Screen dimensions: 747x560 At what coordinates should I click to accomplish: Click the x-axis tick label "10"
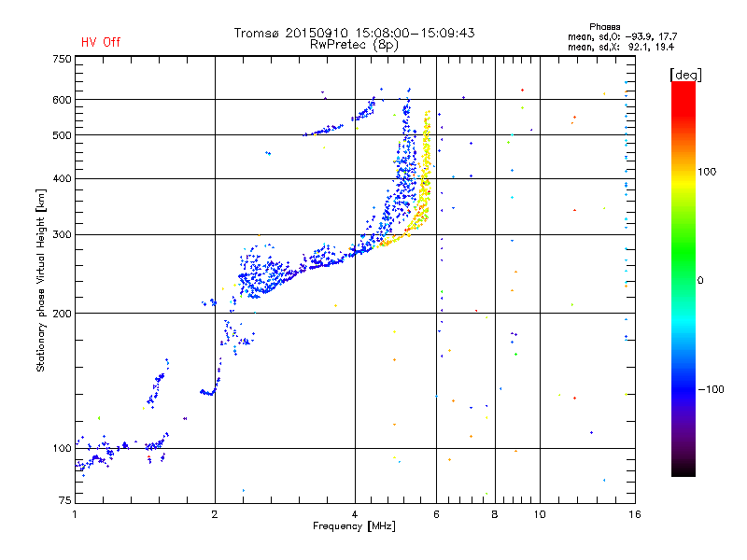click(540, 514)
